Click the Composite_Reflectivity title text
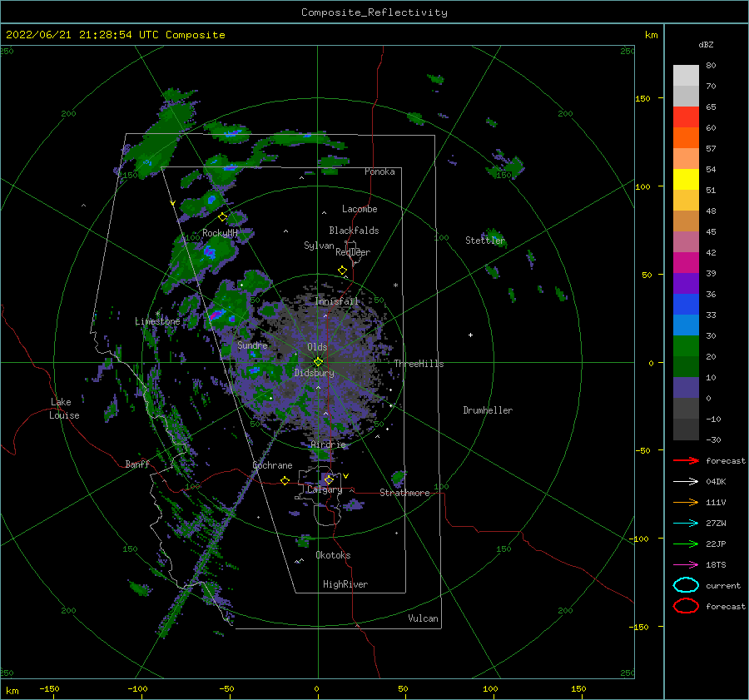Image resolution: width=749 pixels, height=700 pixels. (374, 12)
